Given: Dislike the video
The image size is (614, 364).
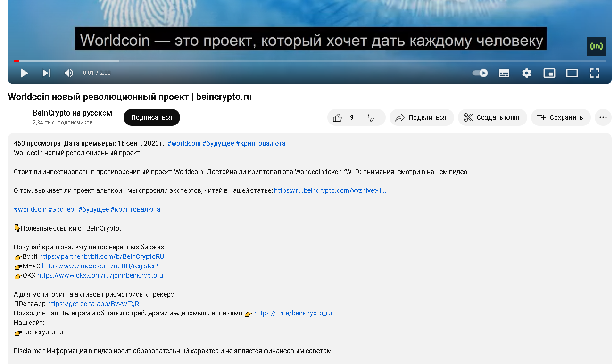Looking at the screenshot, I should [x=373, y=117].
